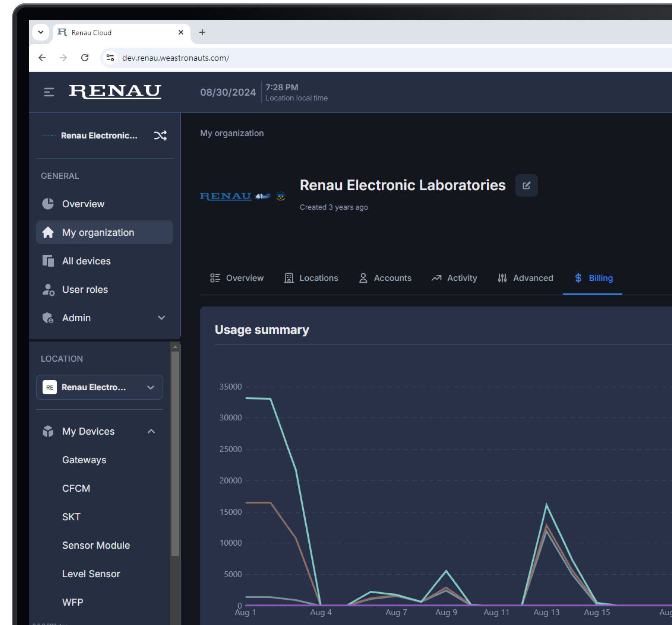Click the browser address bar URL
The image size is (672, 625).
tap(175, 58)
